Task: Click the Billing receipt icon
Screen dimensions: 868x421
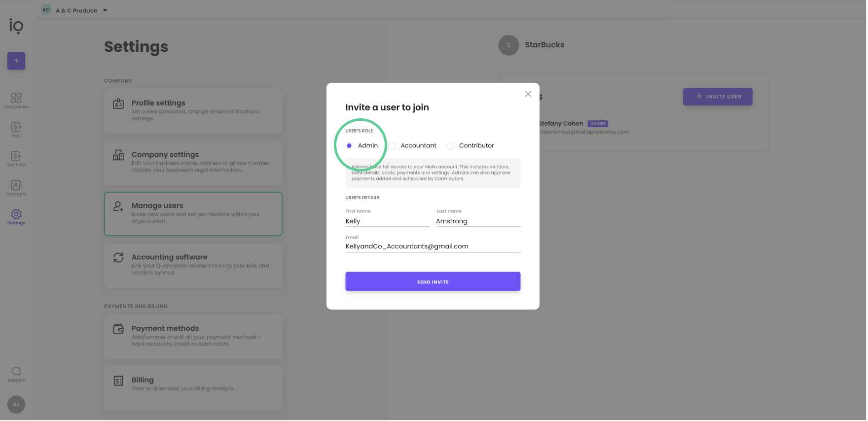Action: coord(118,381)
